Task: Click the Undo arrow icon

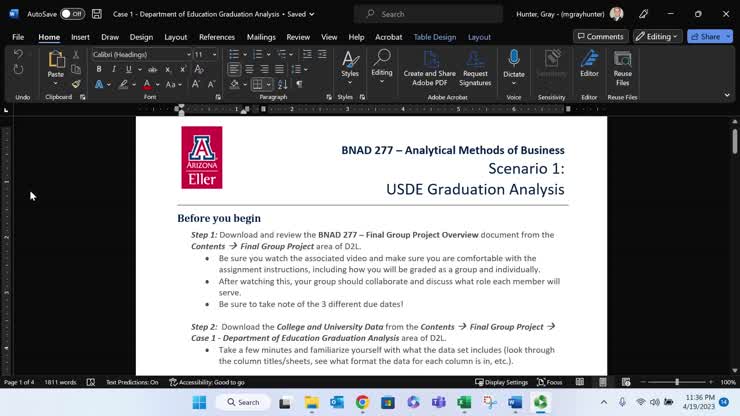Action: pos(18,54)
